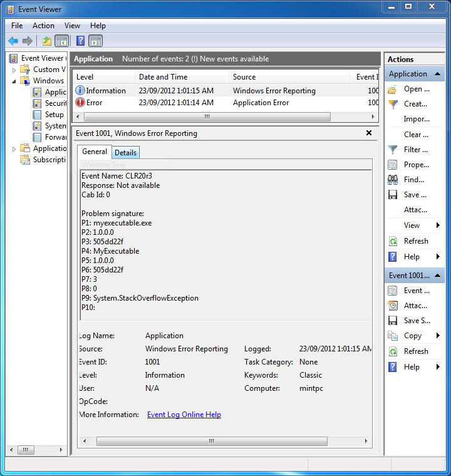451x476 pixels.
Task: Switch to the Details tab
Action: (x=125, y=153)
